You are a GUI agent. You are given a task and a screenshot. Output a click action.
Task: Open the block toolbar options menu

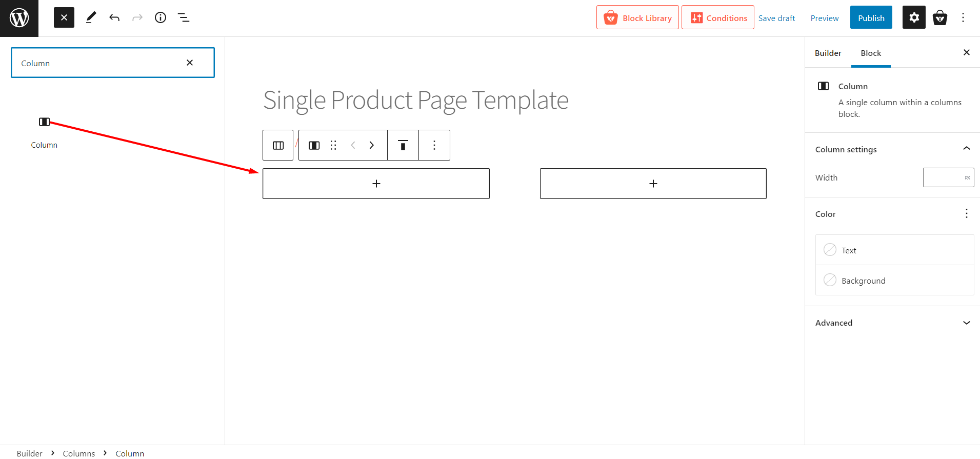[x=434, y=145]
